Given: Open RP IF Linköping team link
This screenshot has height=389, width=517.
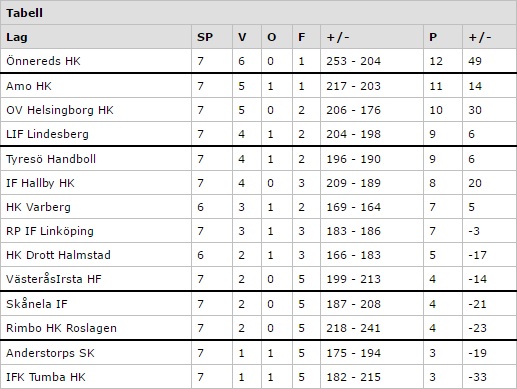Looking at the screenshot, I should (50, 231).
